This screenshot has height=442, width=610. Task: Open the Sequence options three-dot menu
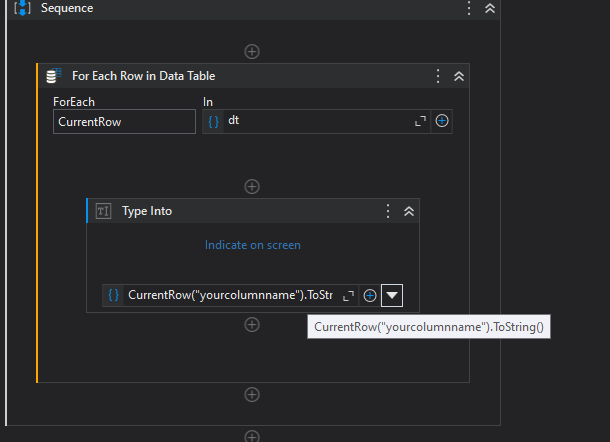[469, 8]
